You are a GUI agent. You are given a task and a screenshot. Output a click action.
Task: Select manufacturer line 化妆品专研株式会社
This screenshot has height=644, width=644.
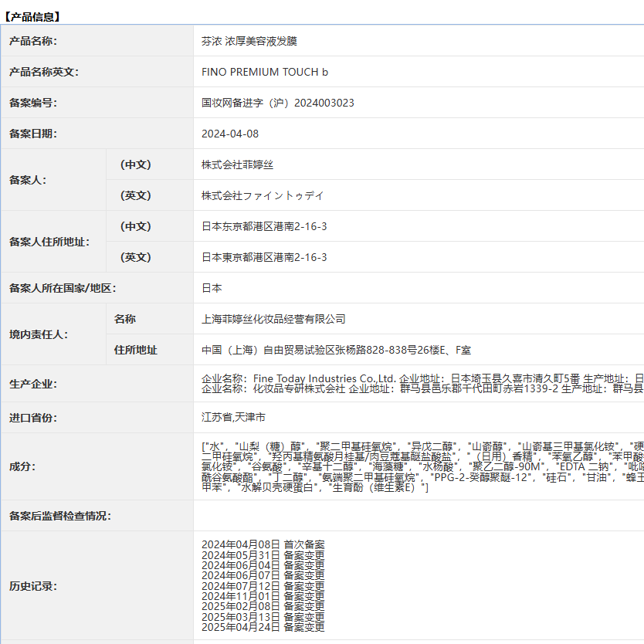pos(422,388)
